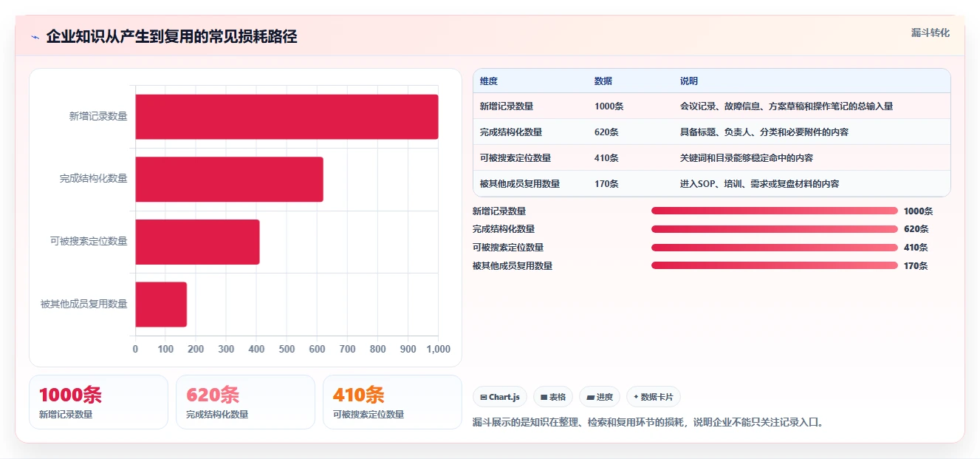980x459 pixels.
Task: Click the 可被搜索定位数量 bar in the chart
Action: (197, 242)
